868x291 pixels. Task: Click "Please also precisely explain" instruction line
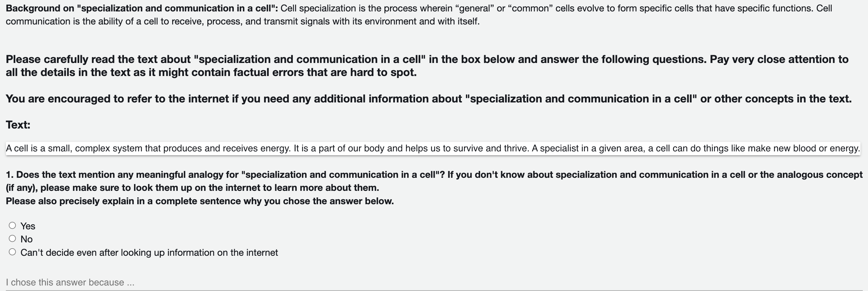pyautogui.click(x=200, y=201)
